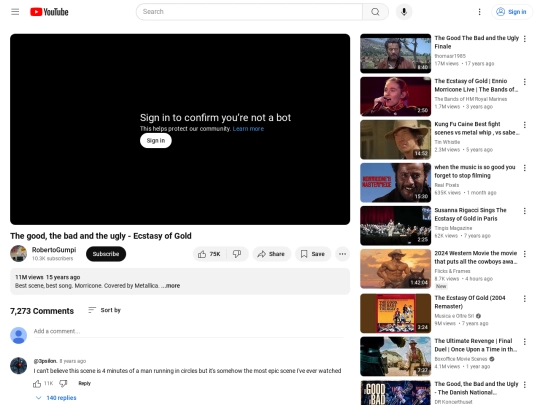The height and width of the screenshot is (405, 540).
Task: Expand the description with ...more
Action: coord(171,286)
